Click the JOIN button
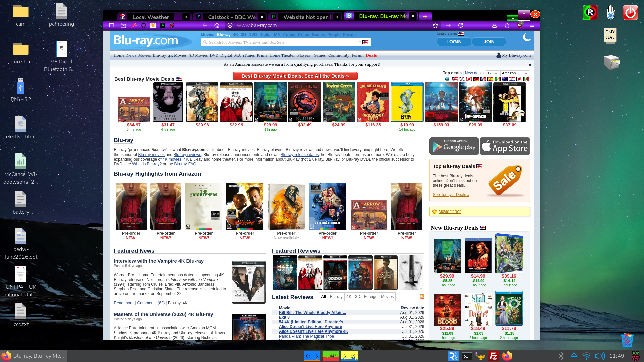 click(x=489, y=42)
